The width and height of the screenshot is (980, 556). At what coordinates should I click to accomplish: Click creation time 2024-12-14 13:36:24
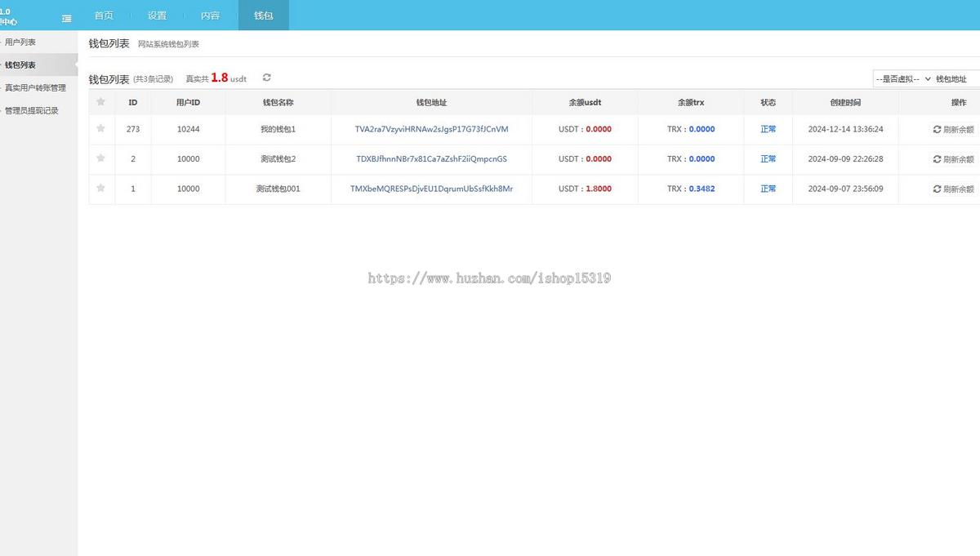(x=845, y=129)
